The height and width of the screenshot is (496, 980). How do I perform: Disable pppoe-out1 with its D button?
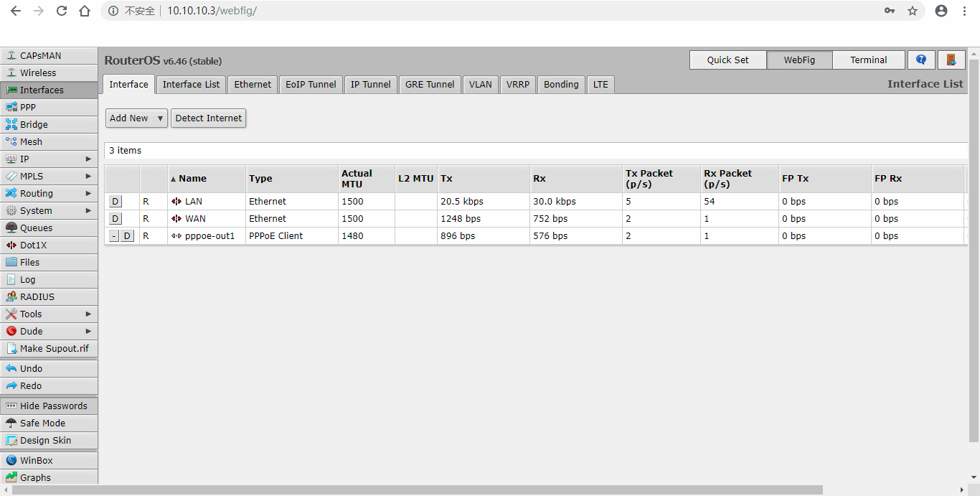click(x=127, y=236)
